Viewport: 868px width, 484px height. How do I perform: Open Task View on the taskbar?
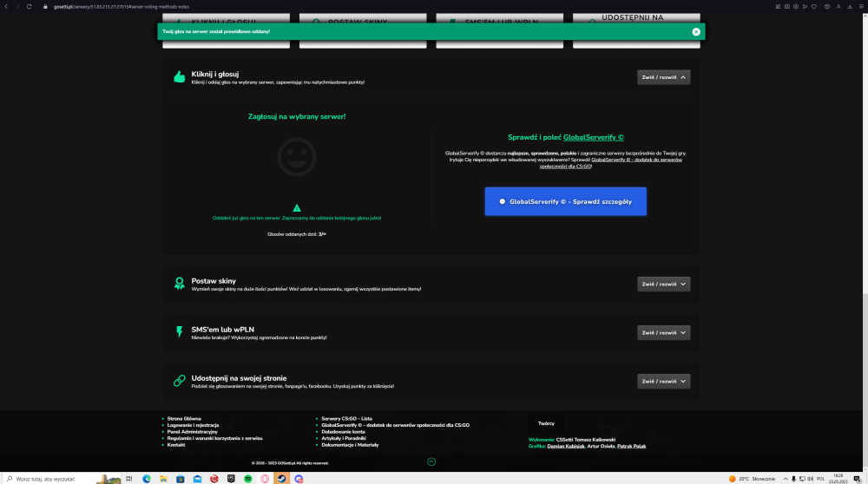[129, 479]
